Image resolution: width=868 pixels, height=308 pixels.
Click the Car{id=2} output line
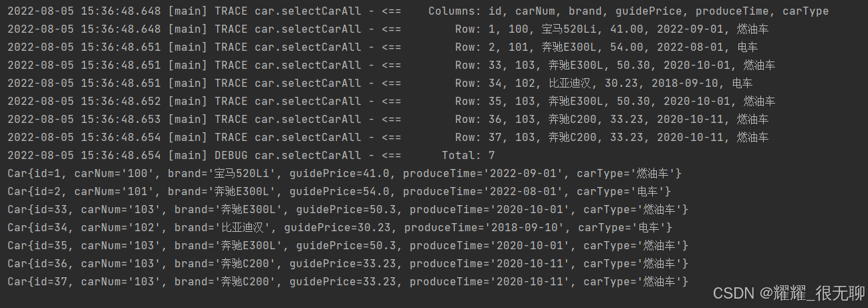(339, 192)
